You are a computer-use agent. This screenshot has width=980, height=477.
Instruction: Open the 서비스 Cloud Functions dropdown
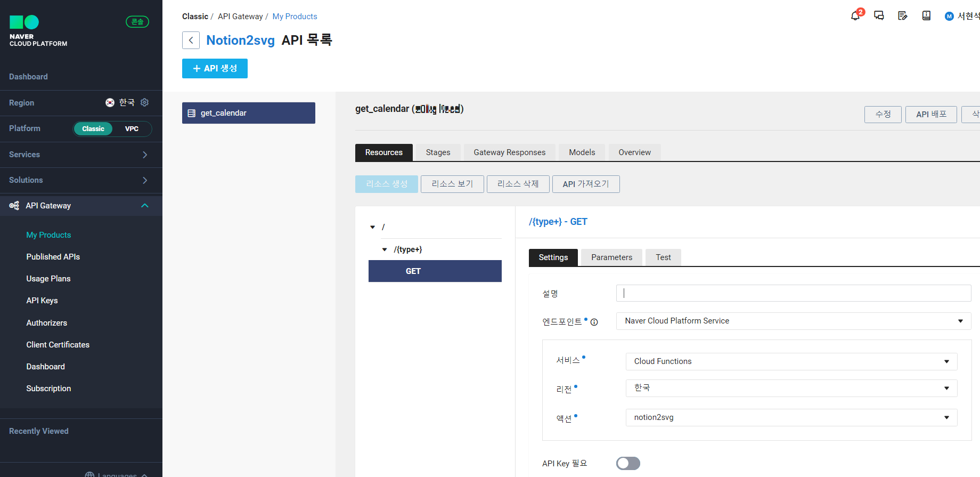click(x=791, y=361)
